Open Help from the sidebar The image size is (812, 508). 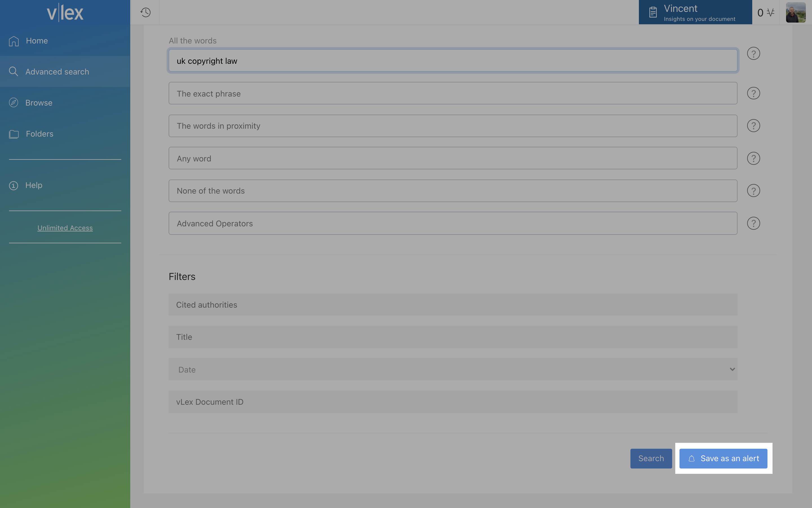65,185
